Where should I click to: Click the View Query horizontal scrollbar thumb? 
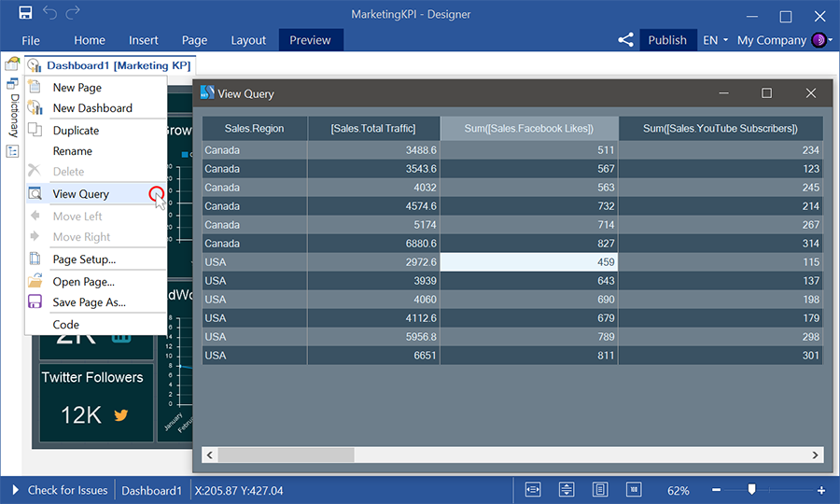[286, 455]
